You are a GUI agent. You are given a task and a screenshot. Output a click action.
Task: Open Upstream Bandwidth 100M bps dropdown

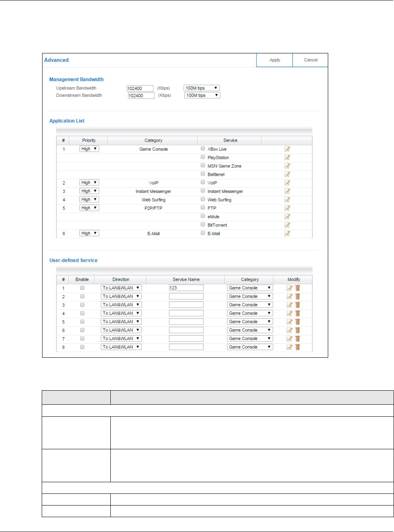coord(201,88)
